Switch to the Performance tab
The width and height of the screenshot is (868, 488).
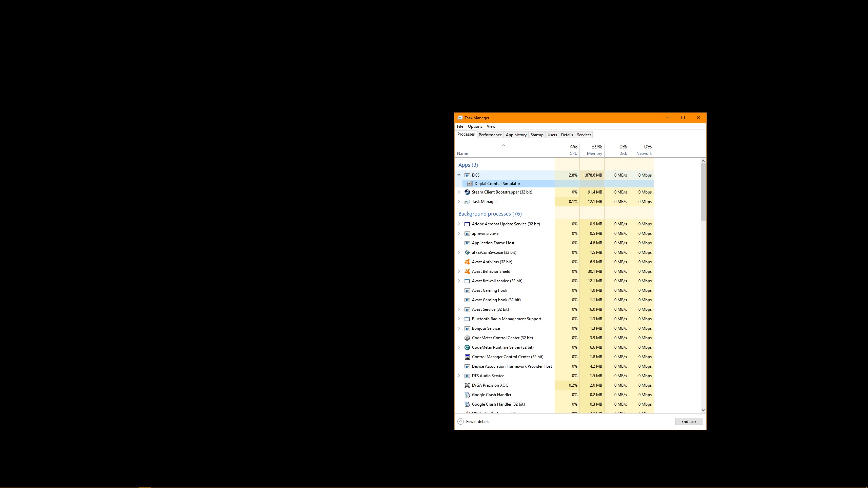[490, 135]
